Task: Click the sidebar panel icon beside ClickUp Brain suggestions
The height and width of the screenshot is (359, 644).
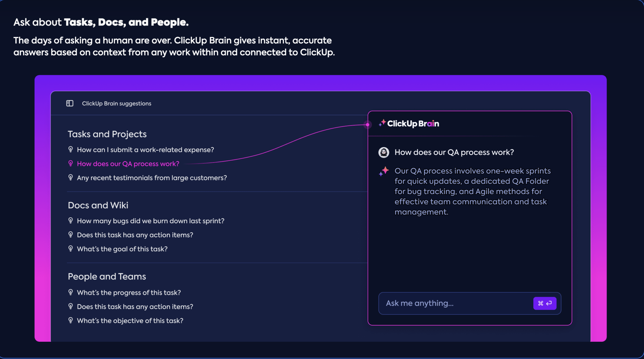Action: [69, 103]
